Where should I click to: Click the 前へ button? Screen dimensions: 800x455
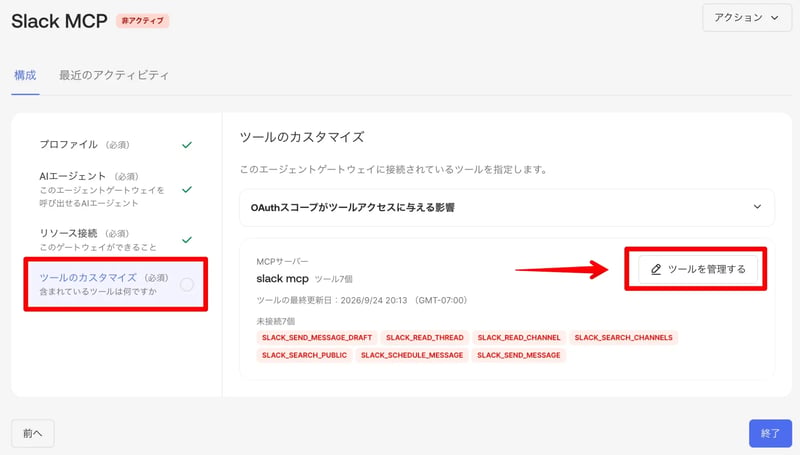(33, 434)
